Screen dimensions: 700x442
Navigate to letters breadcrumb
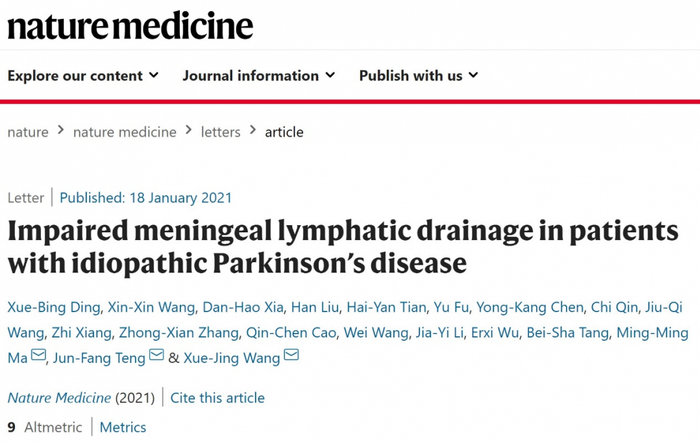221,132
